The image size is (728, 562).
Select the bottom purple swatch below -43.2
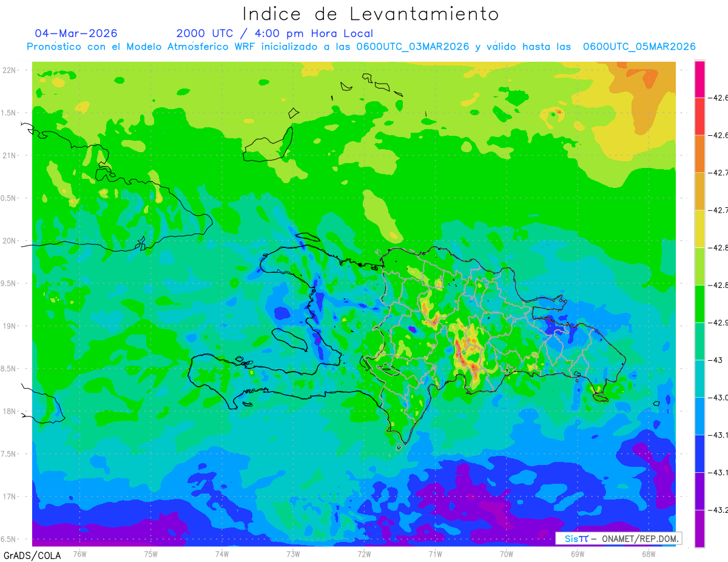click(699, 529)
